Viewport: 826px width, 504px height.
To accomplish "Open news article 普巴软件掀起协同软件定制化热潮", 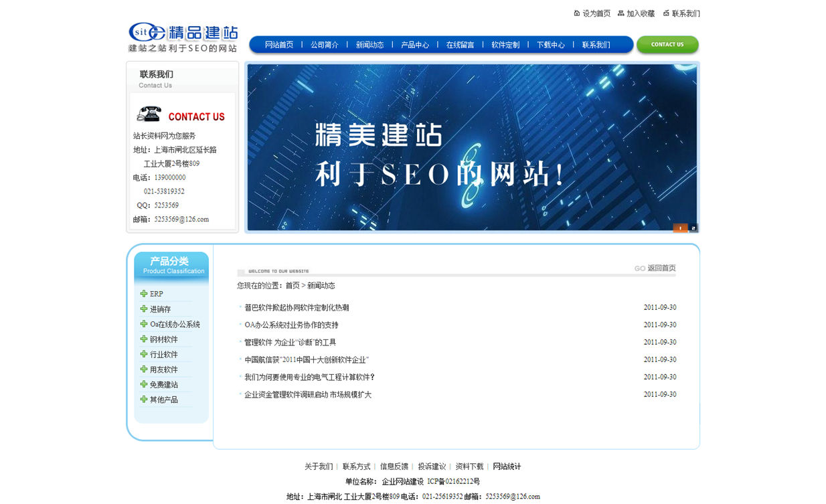I will (x=297, y=308).
